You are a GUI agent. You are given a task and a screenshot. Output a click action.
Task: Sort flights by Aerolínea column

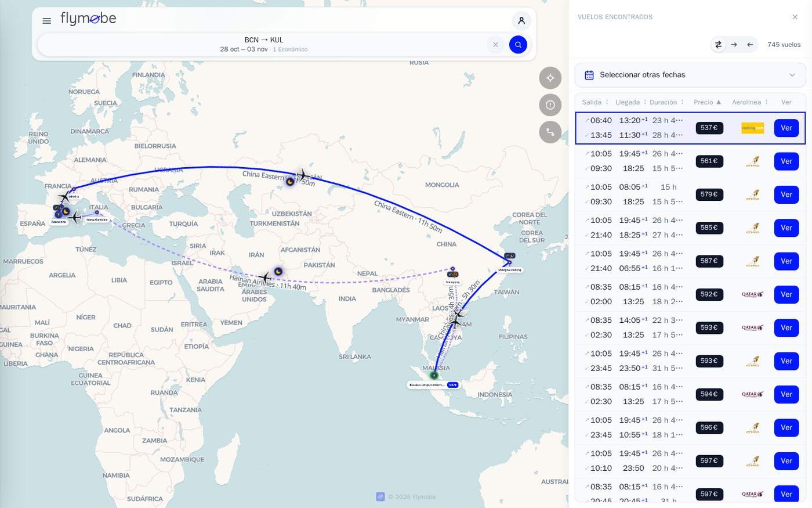(x=750, y=102)
